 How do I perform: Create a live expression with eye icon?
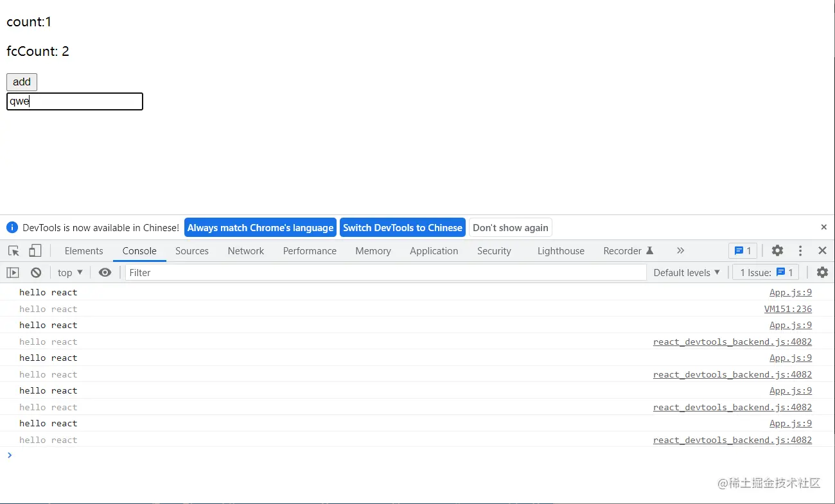(105, 273)
